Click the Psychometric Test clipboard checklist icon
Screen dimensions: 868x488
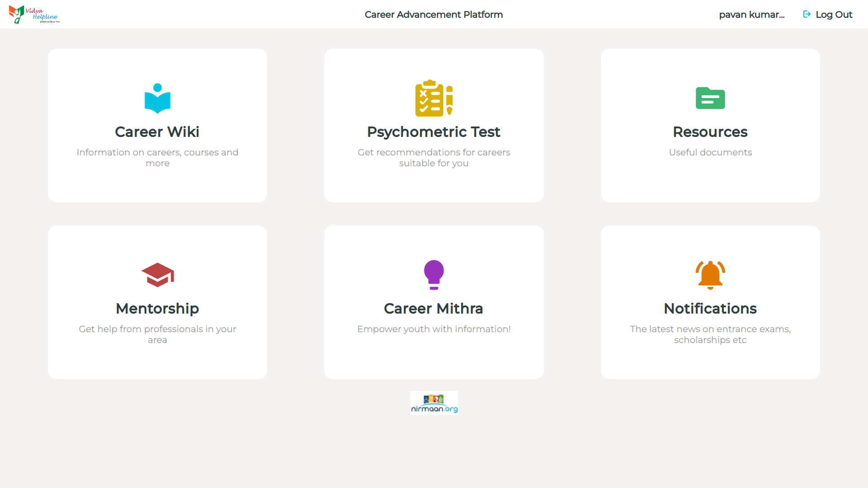(x=434, y=98)
